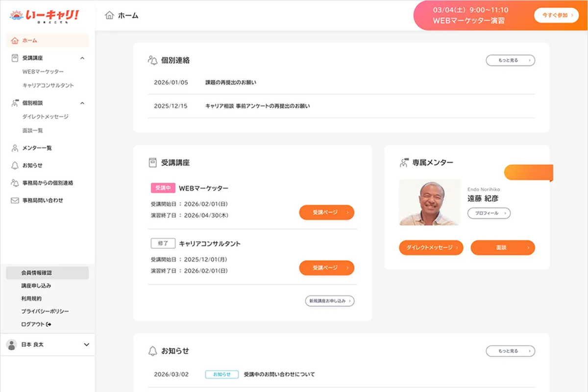This screenshot has height=392, width=588.
Task: Click the mentor photo of 遠藤 紀彦
Action: pyautogui.click(x=429, y=202)
